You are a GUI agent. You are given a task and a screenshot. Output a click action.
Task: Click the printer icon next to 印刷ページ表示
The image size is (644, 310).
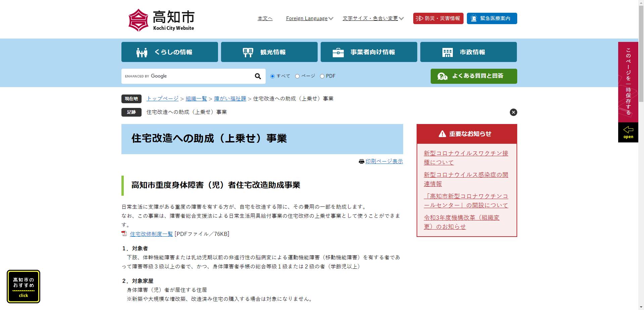(x=361, y=161)
